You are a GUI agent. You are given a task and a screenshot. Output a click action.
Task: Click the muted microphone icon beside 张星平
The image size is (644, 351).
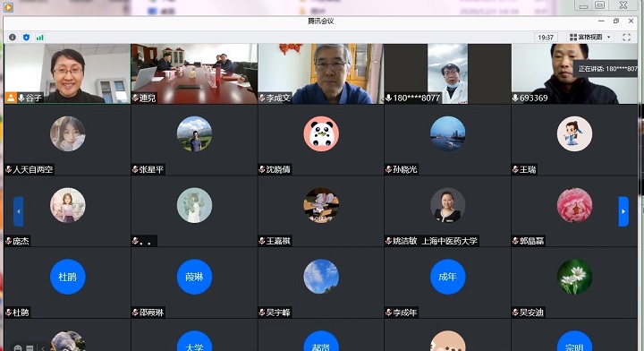pyautogui.click(x=135, y=169)
